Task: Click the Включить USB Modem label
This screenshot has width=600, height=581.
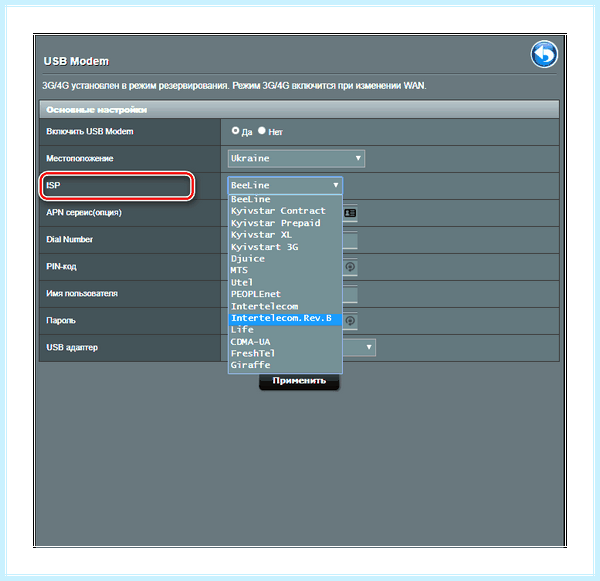Action: 90,131
